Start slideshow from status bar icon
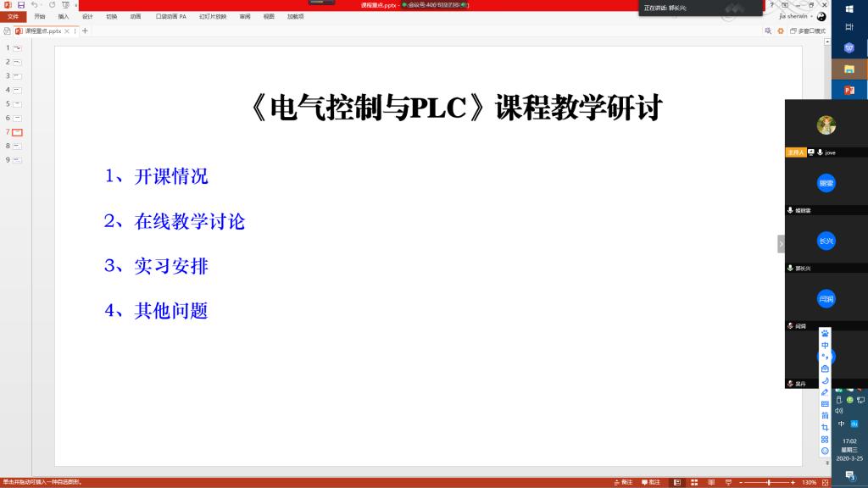Image resolution: width=868 pixels, height=488 pixels. coord(726,482)
